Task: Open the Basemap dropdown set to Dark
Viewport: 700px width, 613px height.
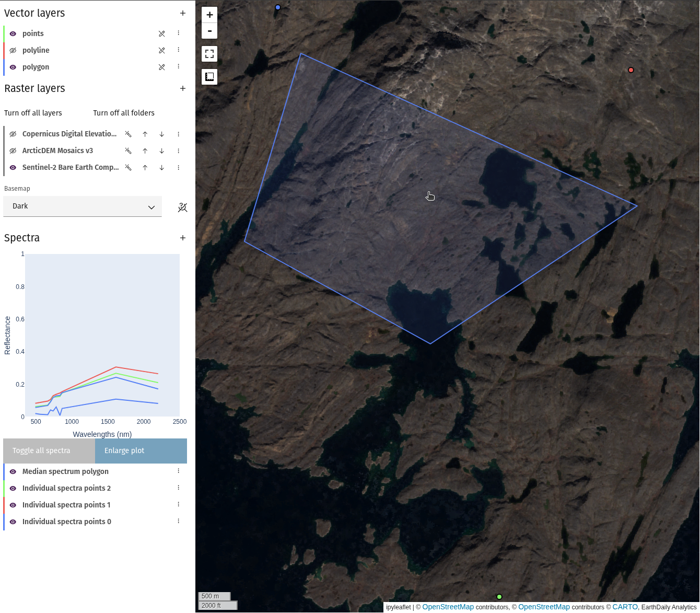Action: [83, 206]
